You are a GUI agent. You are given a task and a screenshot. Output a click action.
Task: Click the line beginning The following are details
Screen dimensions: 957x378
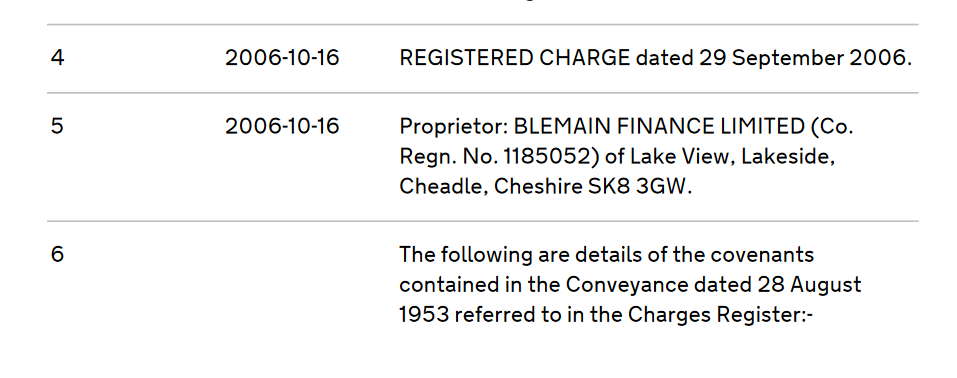pyautogui.click(x=607, y=255)
